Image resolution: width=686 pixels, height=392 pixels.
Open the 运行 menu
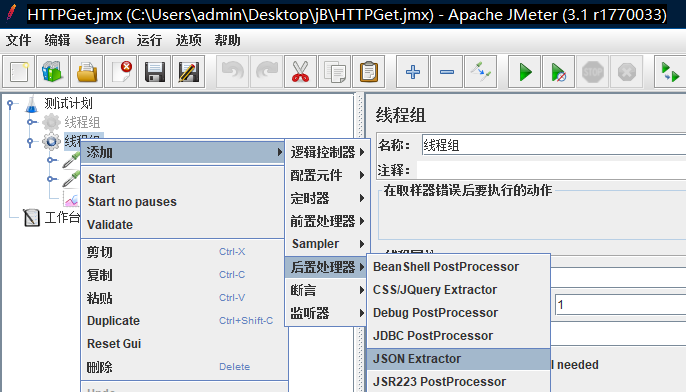point(149,40)
